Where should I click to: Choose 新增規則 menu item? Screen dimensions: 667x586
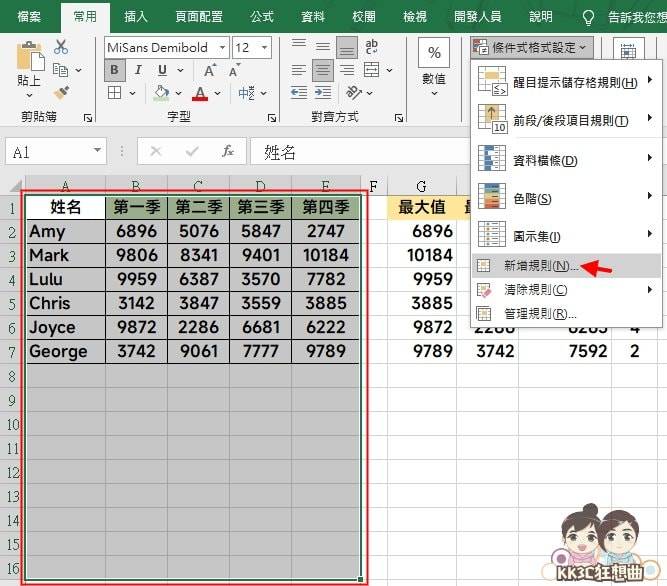click(566, 266)
